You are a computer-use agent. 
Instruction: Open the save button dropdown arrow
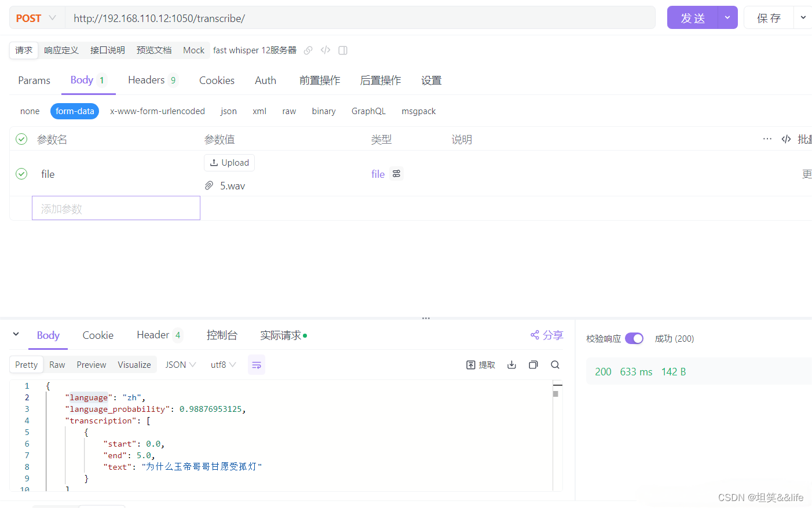click(x=803, y=17)
